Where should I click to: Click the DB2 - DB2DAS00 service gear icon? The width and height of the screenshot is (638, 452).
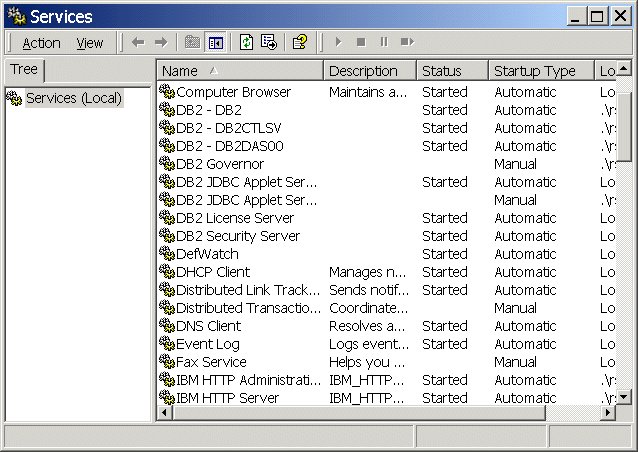click(x=167, y=145)
